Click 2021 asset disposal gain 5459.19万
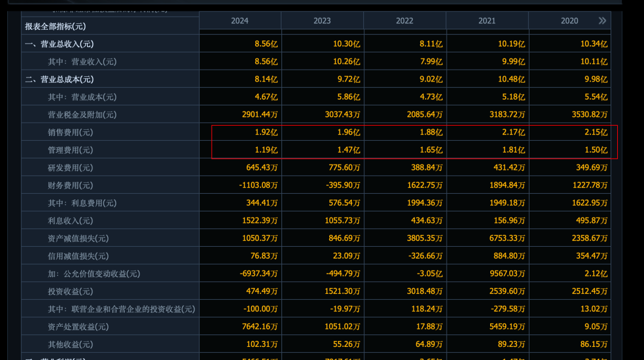The width and height of the screenshot is (644, 360). coord(507,327)
